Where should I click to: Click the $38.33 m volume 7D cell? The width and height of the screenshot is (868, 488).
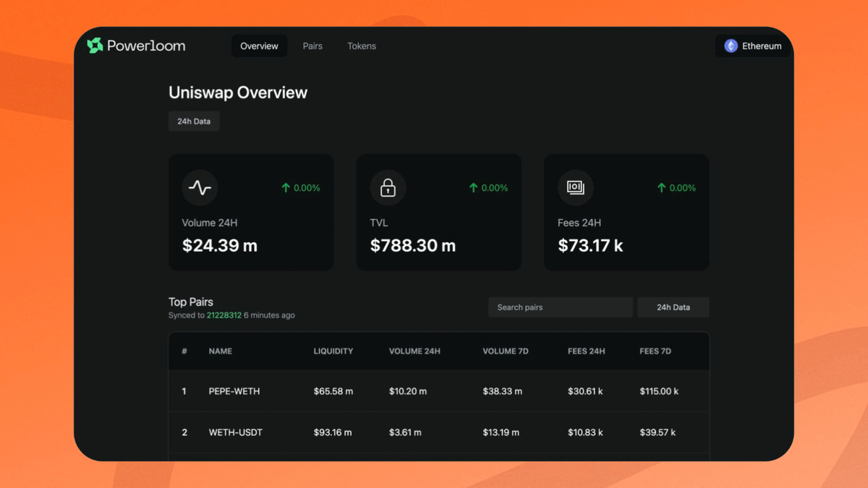point(503,391)
